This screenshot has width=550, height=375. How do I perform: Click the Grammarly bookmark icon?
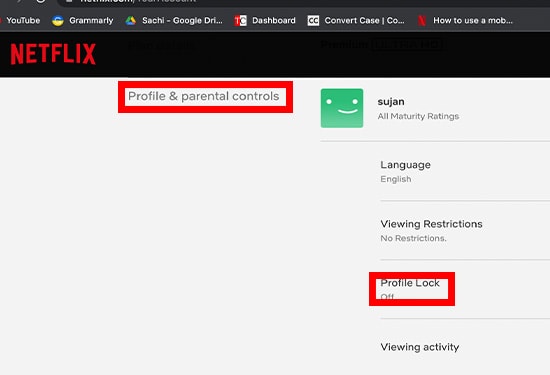tap(58, 21)
